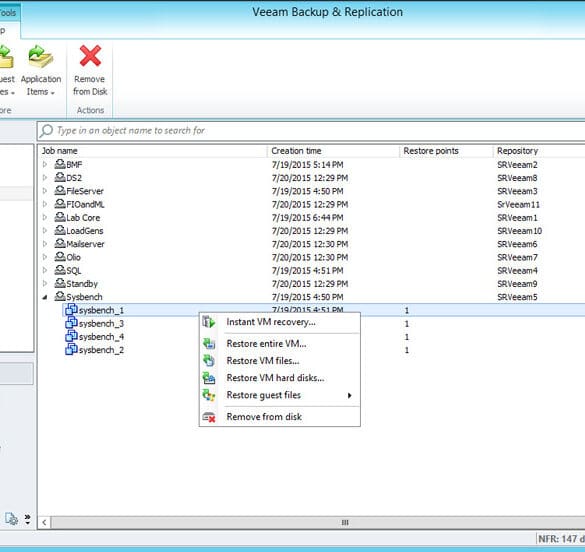Click the sysbench_1 VM icon
Viewport: 585px width, 552px height.
71,310
